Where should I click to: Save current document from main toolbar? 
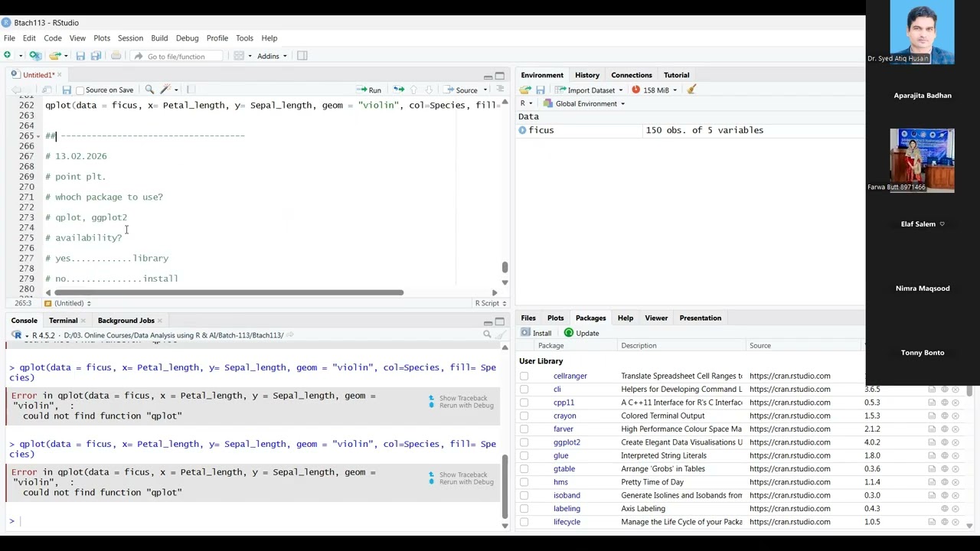[x=80, y=56]
